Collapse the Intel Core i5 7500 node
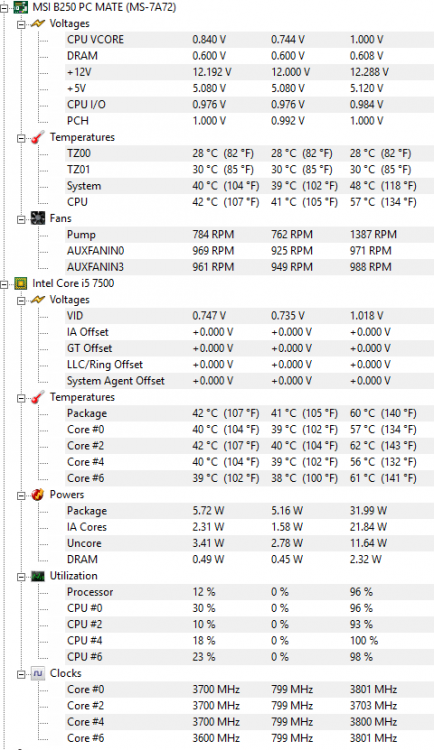This screenshot has width=434, height=750. tap(4, 285)
